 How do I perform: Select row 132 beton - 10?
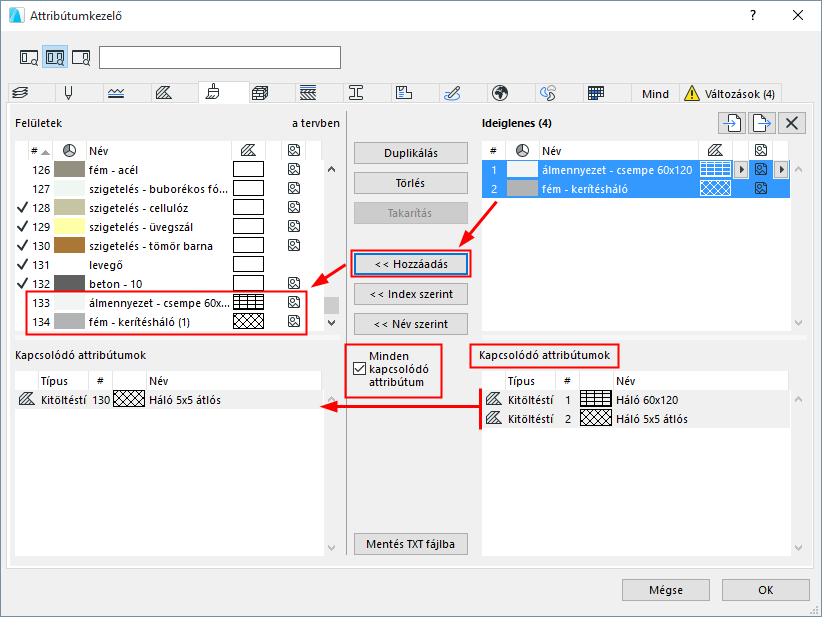(169, 284)
